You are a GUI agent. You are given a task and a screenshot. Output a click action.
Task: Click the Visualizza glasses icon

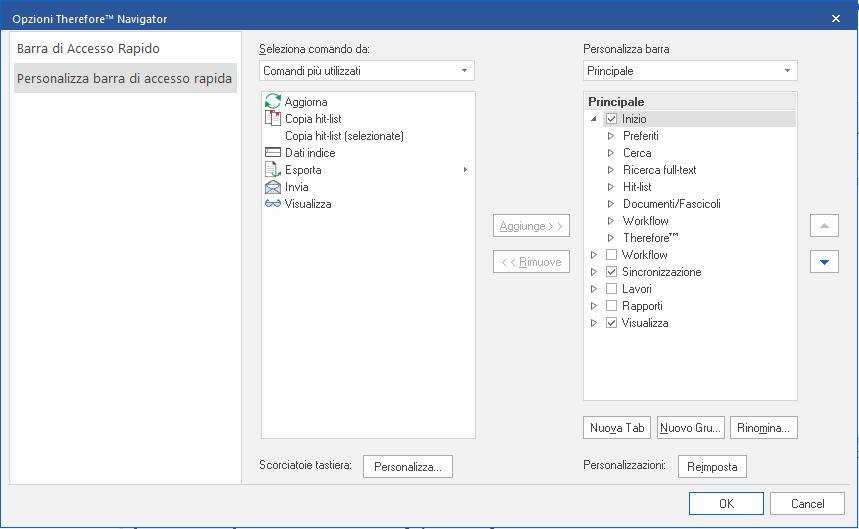273,204
